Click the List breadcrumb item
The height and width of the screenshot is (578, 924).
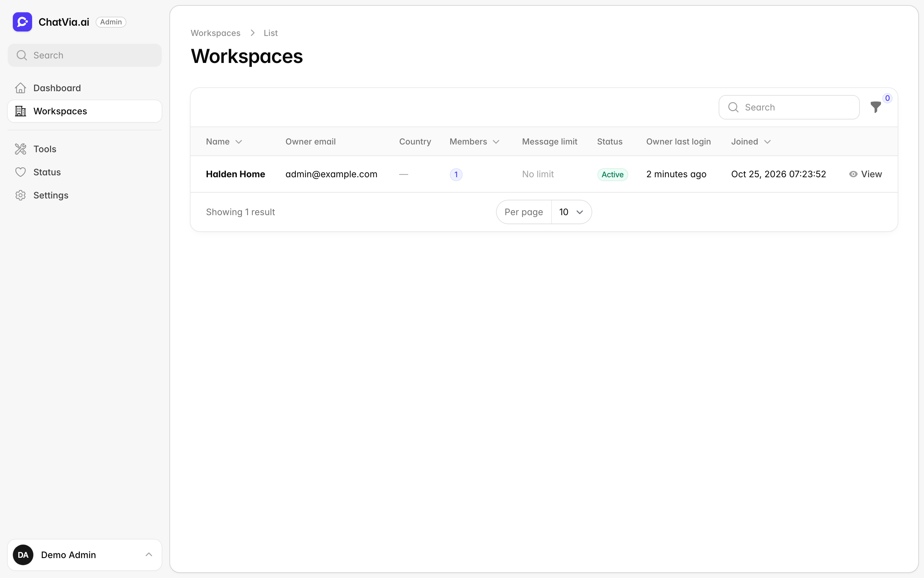point(270,33)
